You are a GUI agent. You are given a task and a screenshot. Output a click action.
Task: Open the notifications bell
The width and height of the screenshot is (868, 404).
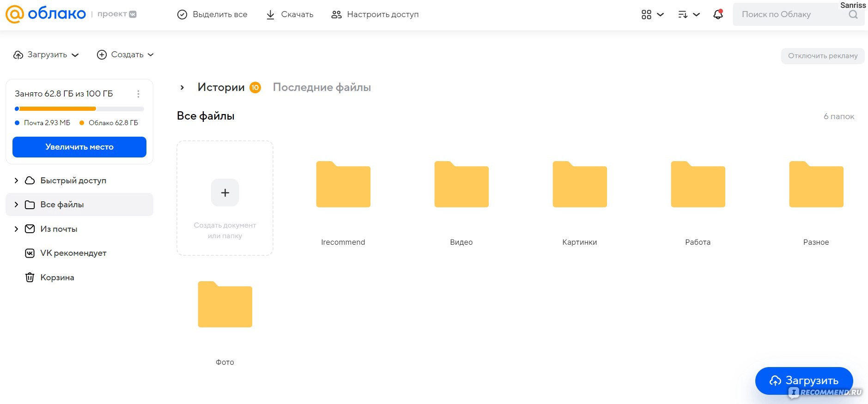point(718,14)
